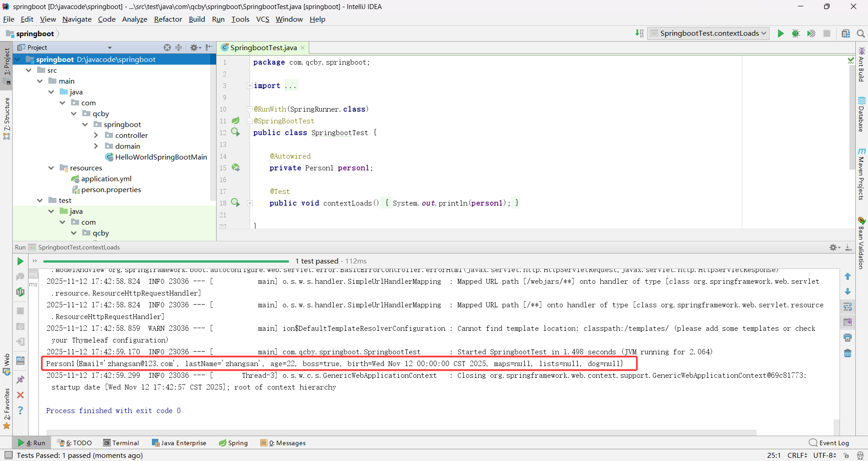This screenshot has width=868, height=461.
Task: Click run gutter icon beside contextLoads method
Action: pos(236,202)
